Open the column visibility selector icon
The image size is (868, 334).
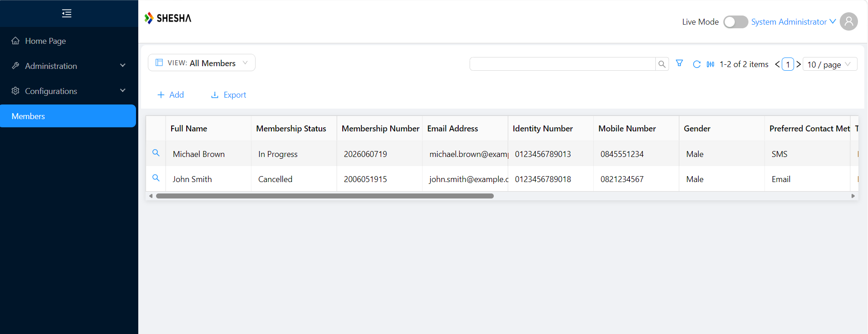point(710,64)
